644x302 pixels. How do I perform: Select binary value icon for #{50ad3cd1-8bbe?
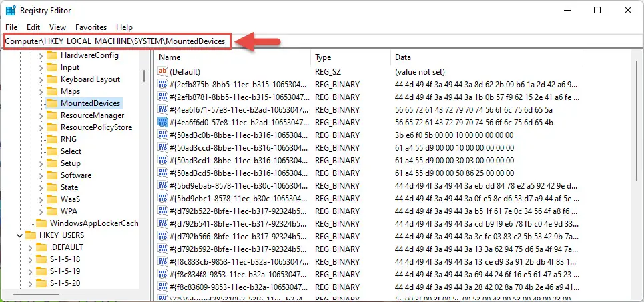163,161
